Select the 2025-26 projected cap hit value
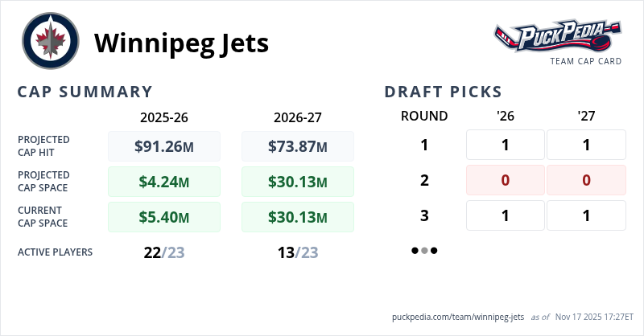The image size is (644, 336). point(163,146)
